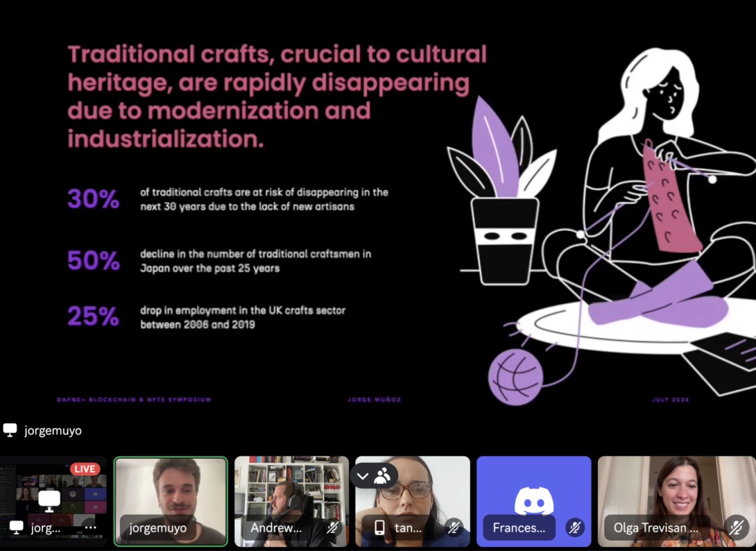
Task: Click the LIVE badge on the stream tile
Action: [x=85, y=468]
